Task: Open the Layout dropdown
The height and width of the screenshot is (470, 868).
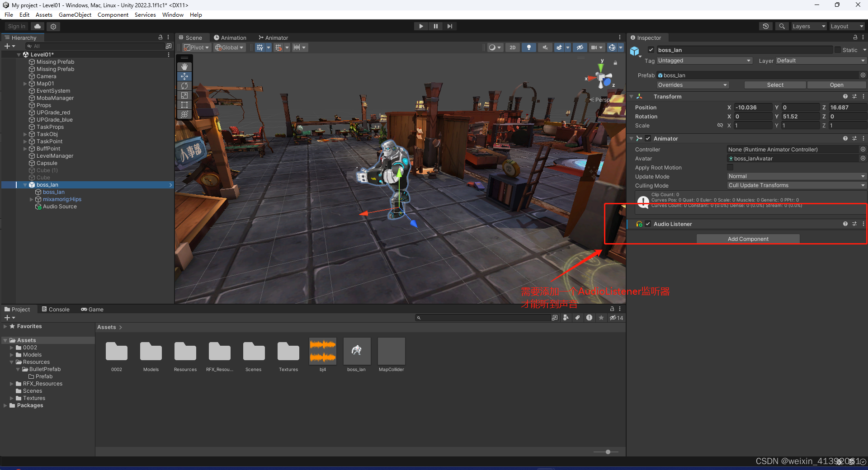Action: click(x=847, y=26)
